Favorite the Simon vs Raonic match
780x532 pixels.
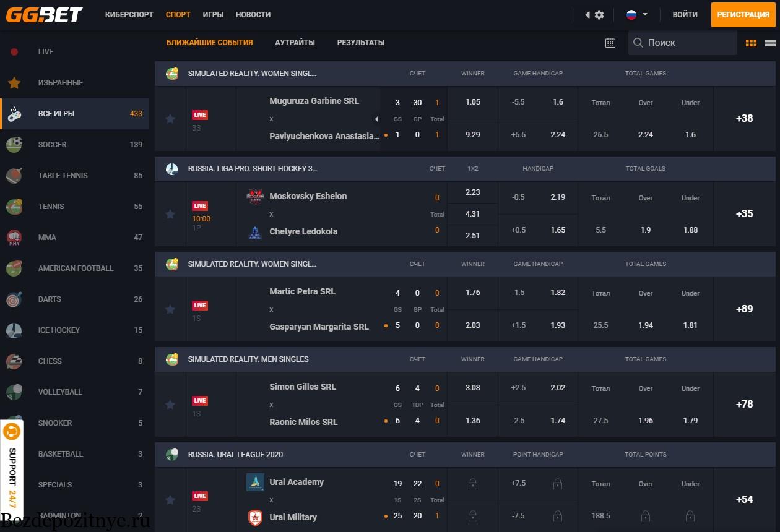click(x=170, y=405)
